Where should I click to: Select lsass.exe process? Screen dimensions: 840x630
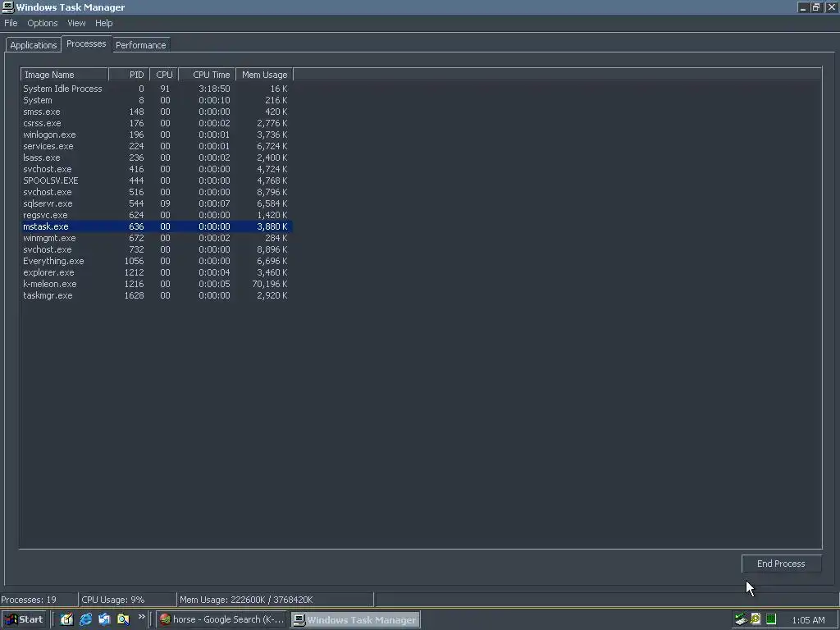click(157, 157)
